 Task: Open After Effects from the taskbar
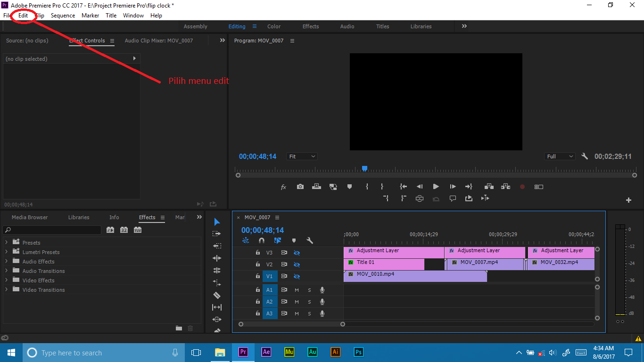pyautogui.click(x=266, y=352)
